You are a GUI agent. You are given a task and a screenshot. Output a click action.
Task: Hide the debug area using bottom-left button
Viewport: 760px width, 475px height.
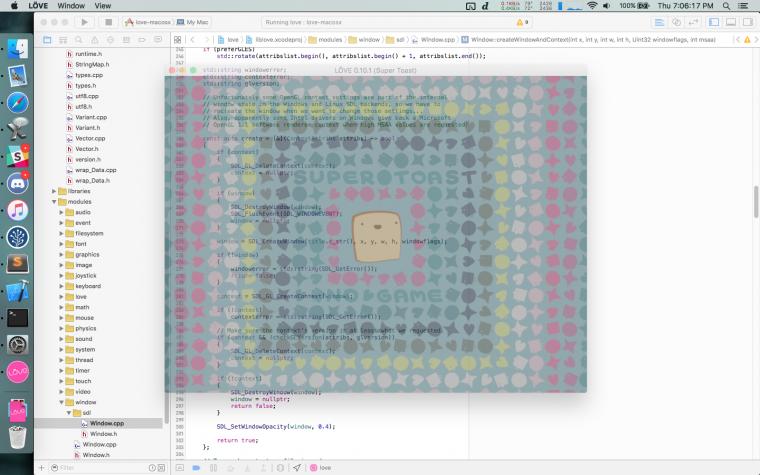179,468
